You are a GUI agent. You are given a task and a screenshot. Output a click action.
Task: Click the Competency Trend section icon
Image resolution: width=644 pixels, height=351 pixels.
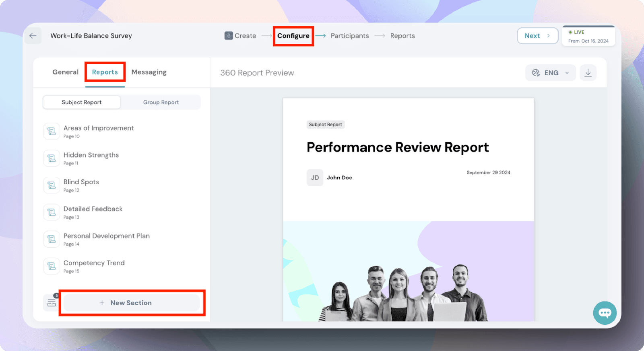[52, 266]
